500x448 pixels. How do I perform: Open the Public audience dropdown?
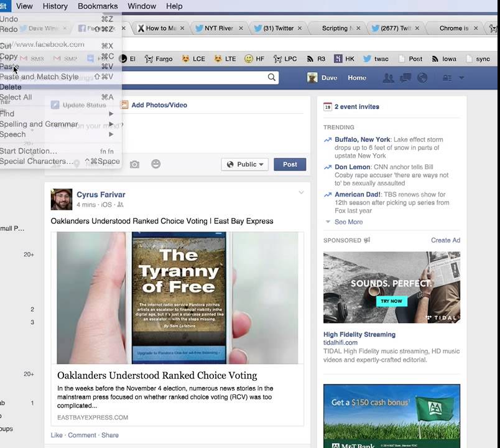(244, 164)
